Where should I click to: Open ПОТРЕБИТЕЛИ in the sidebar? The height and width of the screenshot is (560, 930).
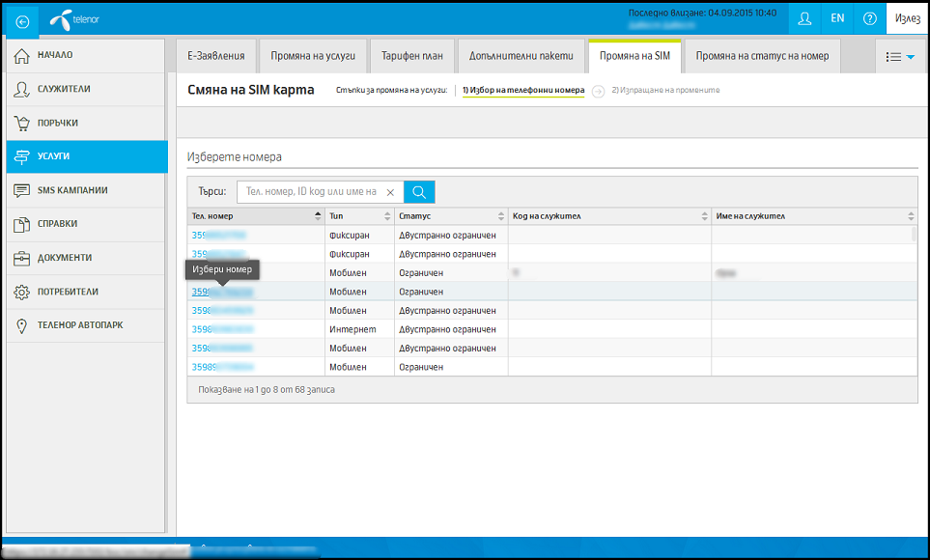pyautogui.click(x=85, y=292)
